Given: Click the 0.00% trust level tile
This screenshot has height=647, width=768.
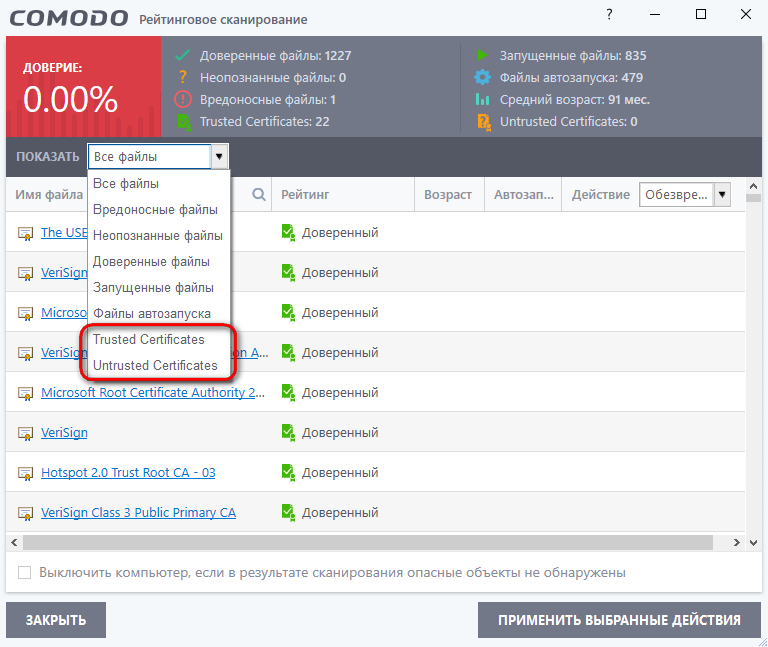Looking at the screenshot, I should pyautogui.click(x=84, y=87).
